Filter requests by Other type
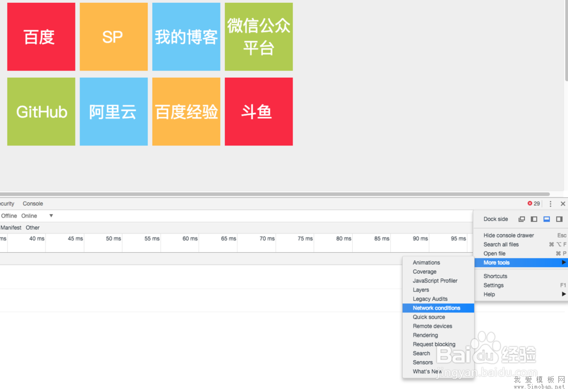The width and height of the screenshot is (568, 392). click(x=32, y=227)
